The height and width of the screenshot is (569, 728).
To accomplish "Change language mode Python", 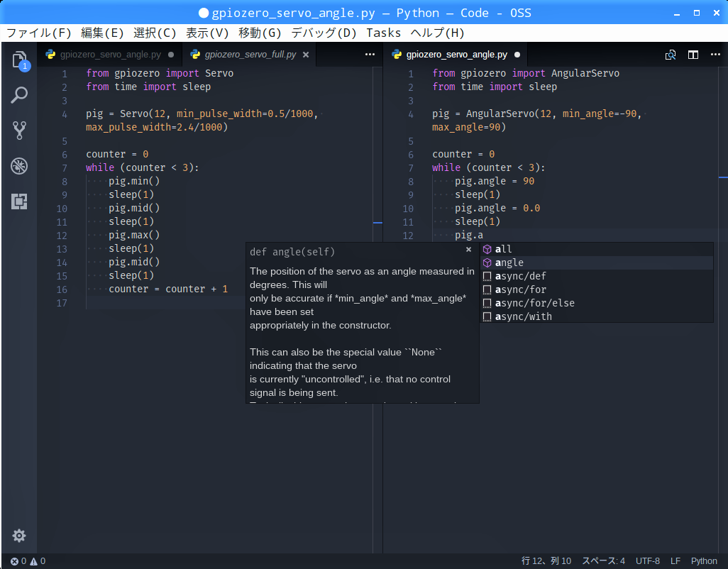I will coord(704,561).
